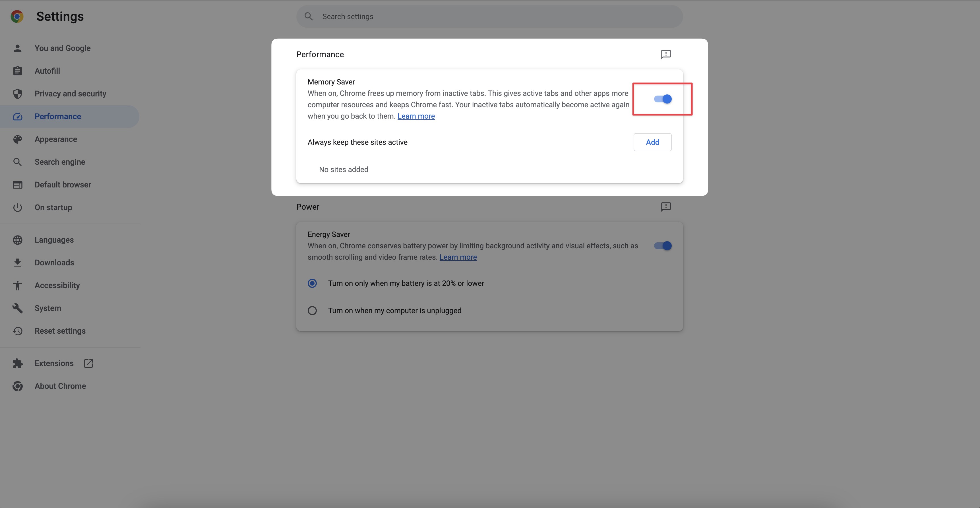Image resolution: width=980 pixels, height=508 pixels.
Task: Click the Performance section heading
Action: [320, 54]
